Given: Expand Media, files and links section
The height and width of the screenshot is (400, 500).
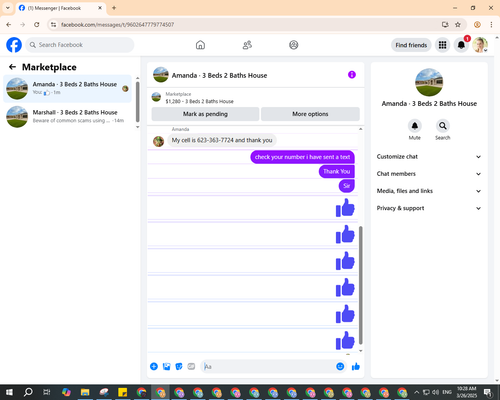Looking at the screenshot, I should tap(429, 191).
